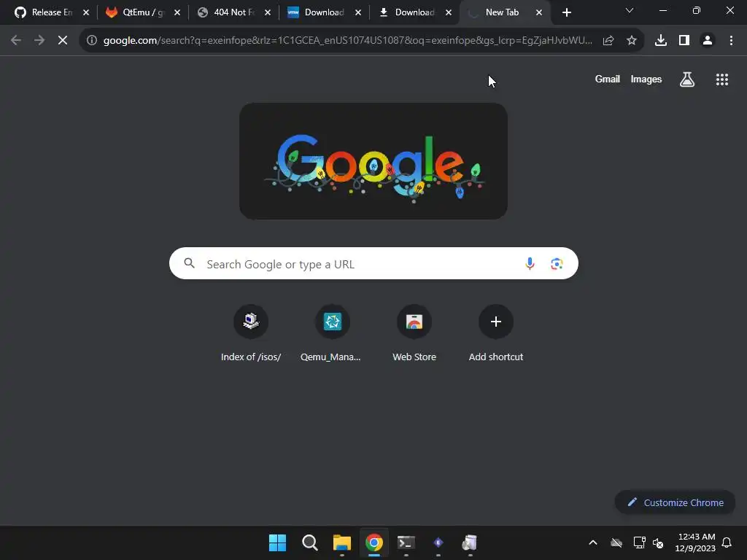Open File Explorer from taskbar

coord(341,542)
